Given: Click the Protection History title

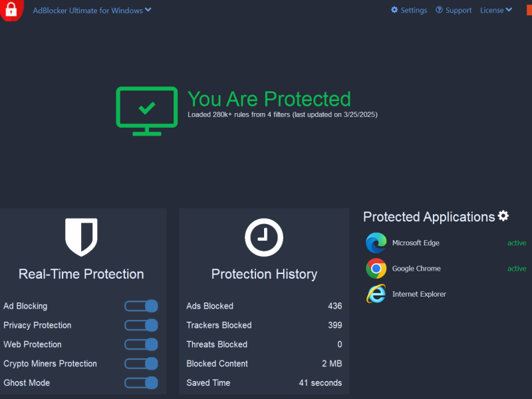Looking at the screenshot, I should coord(264,274).
